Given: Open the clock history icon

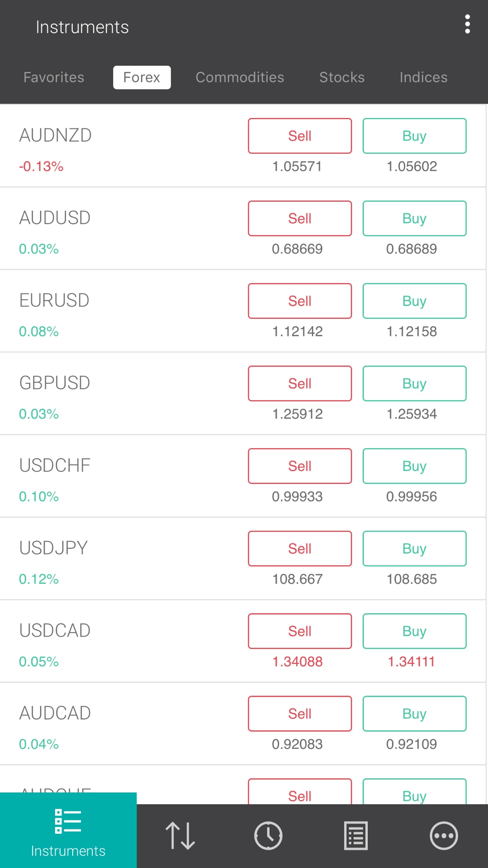Looking at the screenshot, I should [268, 836].
